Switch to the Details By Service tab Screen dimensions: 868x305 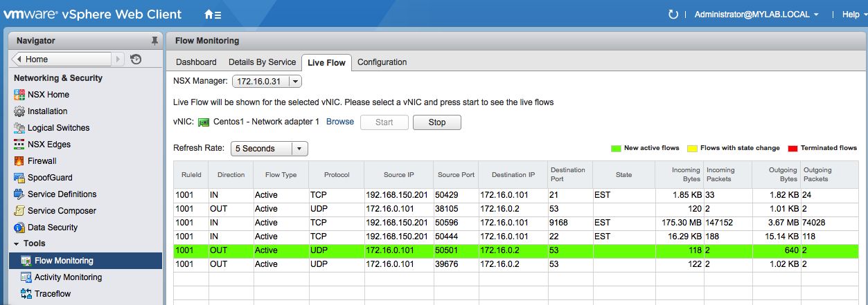point(262,62)
